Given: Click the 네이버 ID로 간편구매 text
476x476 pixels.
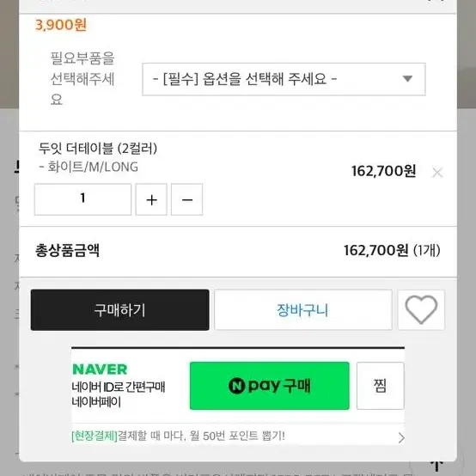Looking at the screenshot, I should click(x=119, y=387).
